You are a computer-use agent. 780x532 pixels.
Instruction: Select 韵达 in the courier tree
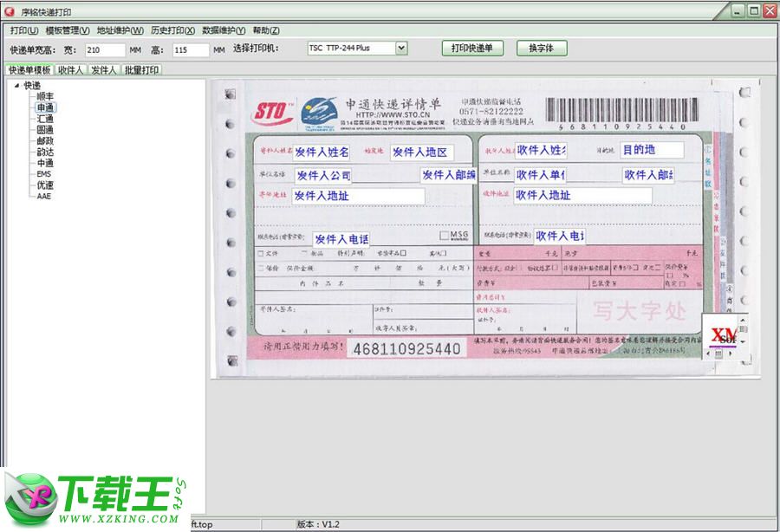[x=45, y=152]
